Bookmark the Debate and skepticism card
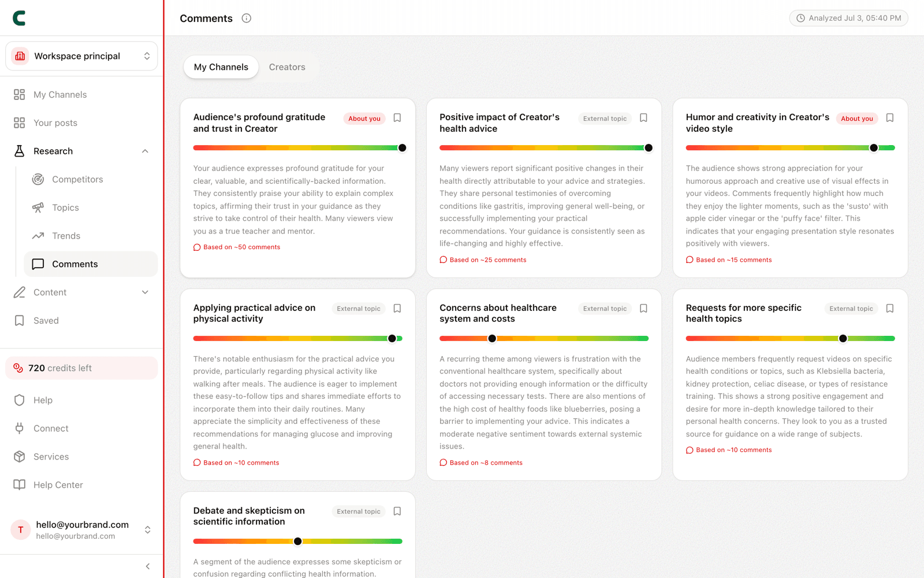924x578 pixels. point(397,512)
